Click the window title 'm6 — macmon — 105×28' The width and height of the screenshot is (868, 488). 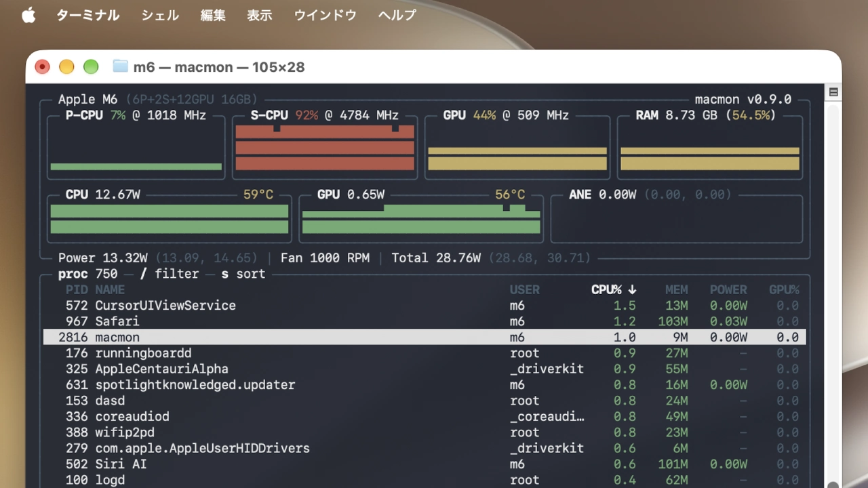click(x=219, y=67)
